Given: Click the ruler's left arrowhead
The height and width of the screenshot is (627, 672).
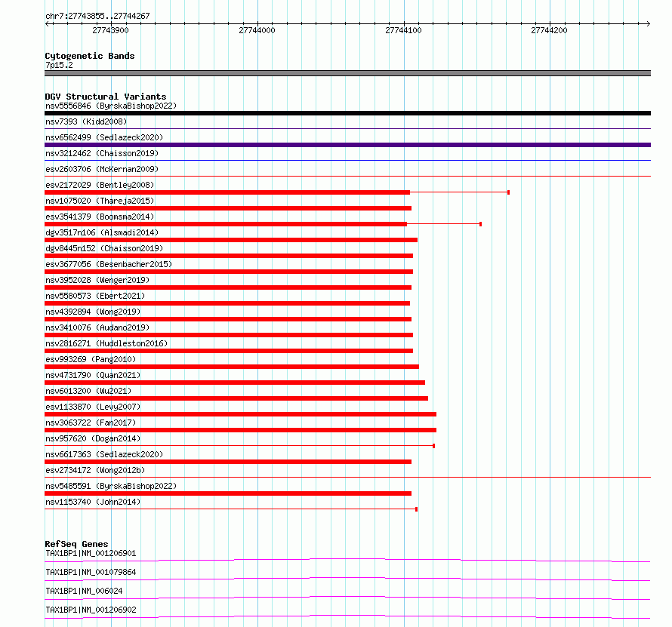Looking at the screenshot, I should click(48, 24).
